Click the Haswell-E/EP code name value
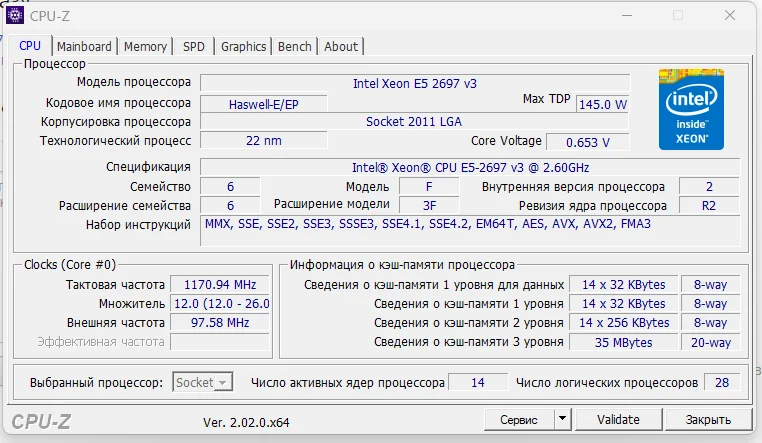 (x=263, y=104)
